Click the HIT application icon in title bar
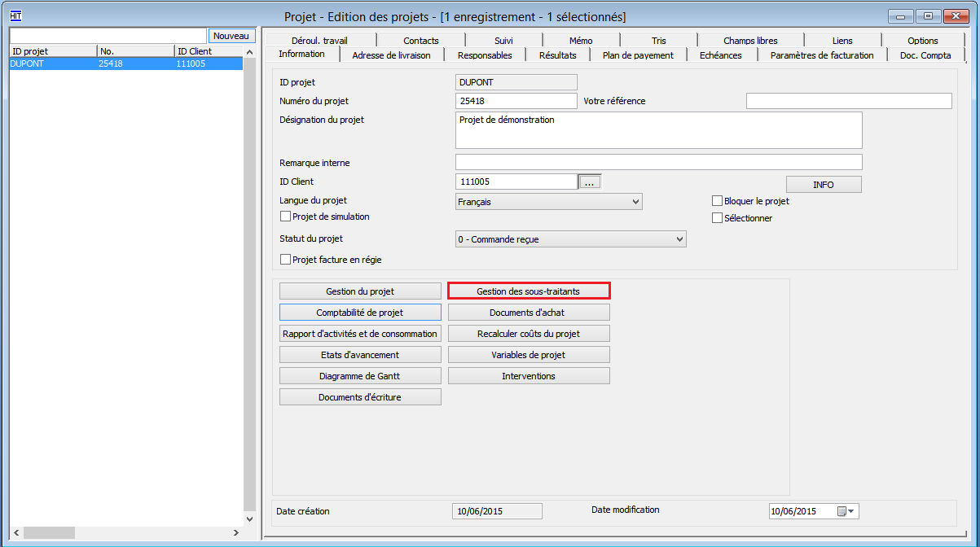 [x=15, y=15]
